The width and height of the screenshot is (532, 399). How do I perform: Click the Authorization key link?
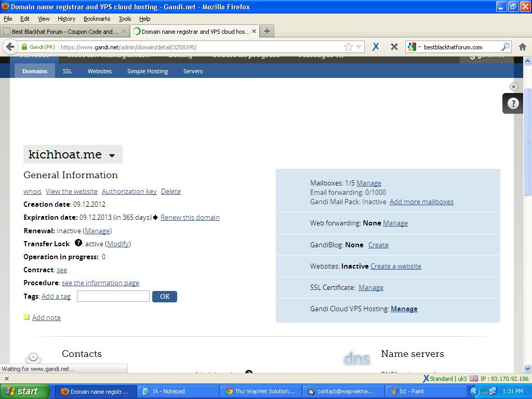point(129,191)
